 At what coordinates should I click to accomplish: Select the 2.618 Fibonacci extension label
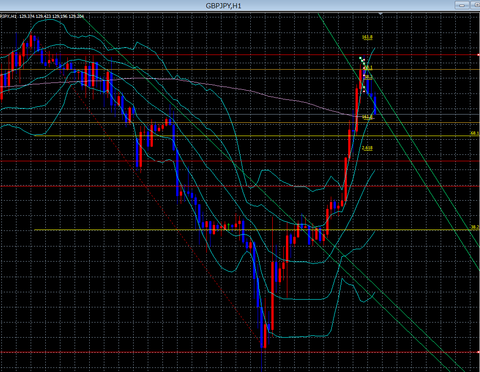point(367,148)
